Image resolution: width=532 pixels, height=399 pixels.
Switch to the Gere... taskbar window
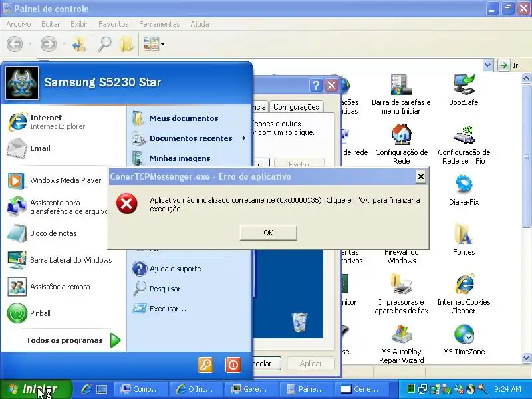[251, 389]
